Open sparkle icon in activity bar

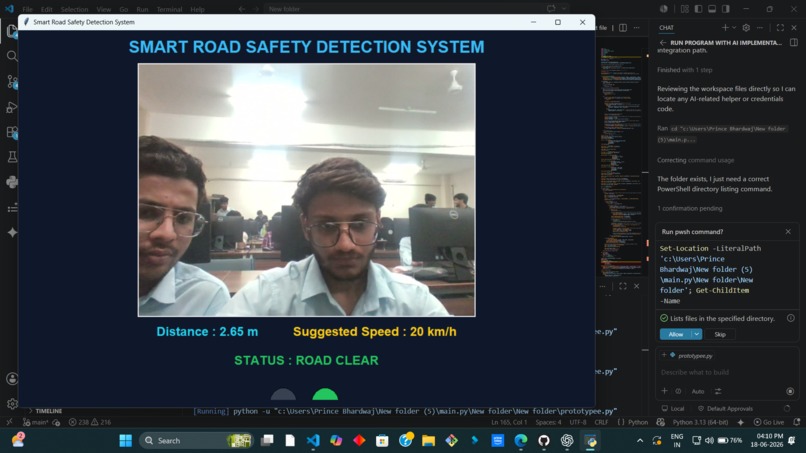tap(12, 232)
